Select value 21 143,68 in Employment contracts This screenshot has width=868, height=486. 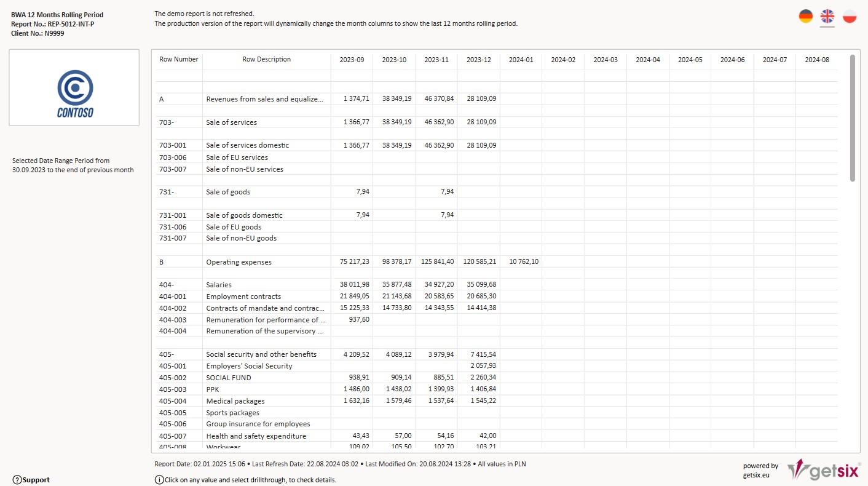397,297
